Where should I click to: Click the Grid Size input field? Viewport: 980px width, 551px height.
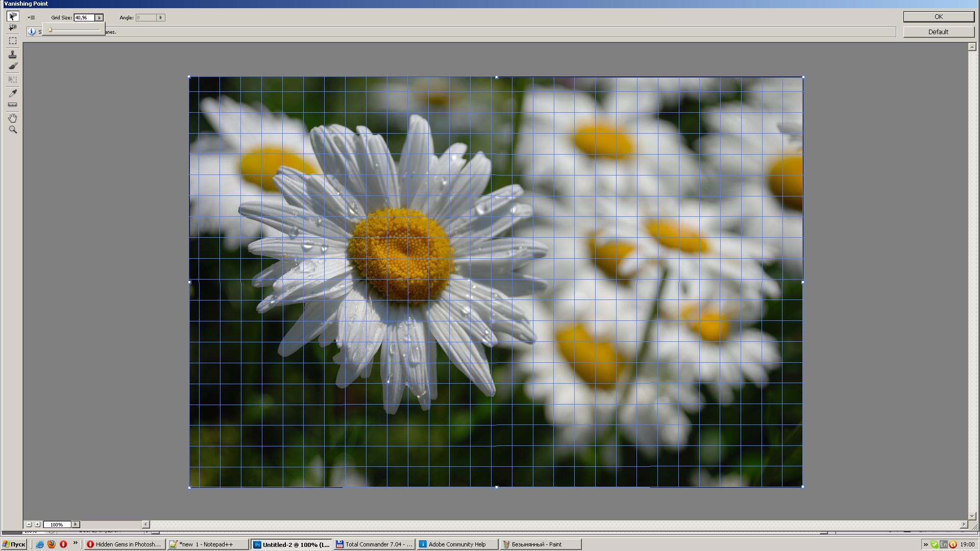click(x=84, y=17)
